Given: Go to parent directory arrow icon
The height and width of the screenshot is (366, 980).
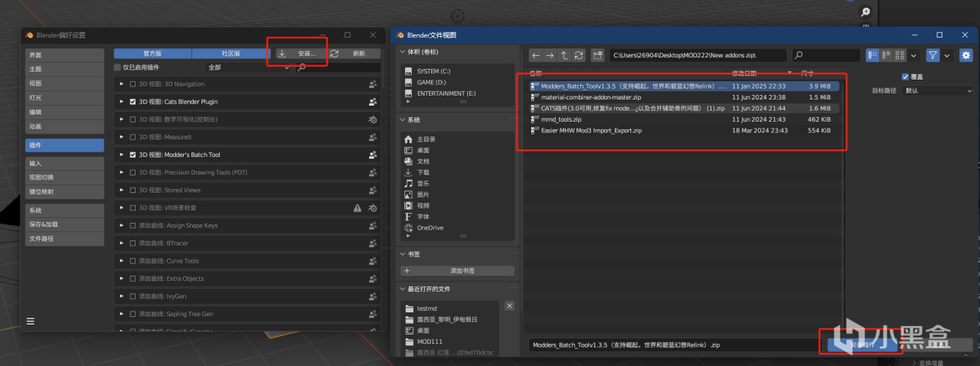Looking at the screenshot, I should [564, 55].
